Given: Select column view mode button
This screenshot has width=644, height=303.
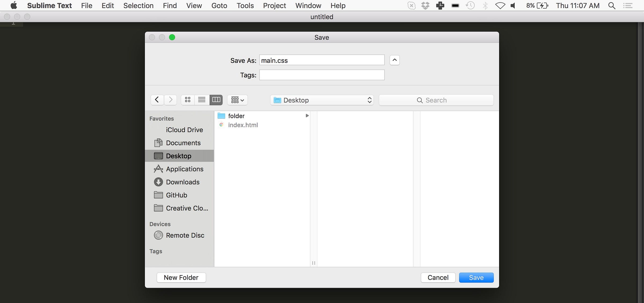Looking at the screenshot, I should [x=216, y=100].
